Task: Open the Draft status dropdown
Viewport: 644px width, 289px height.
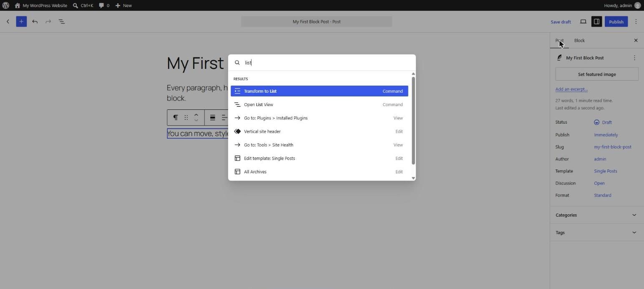Action: pyautogui.click(x=603, y=122)
